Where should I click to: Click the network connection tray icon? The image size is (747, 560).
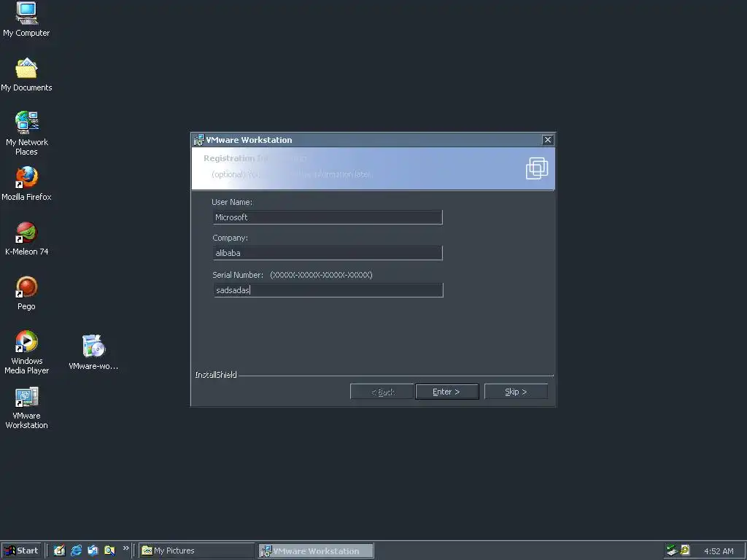pyautogui.click(x=672, y=551)
